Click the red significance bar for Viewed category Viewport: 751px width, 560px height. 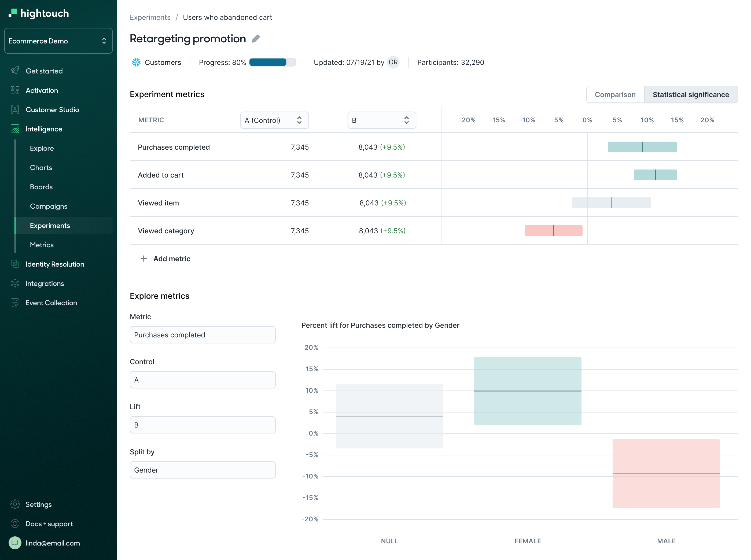point(553,230)
